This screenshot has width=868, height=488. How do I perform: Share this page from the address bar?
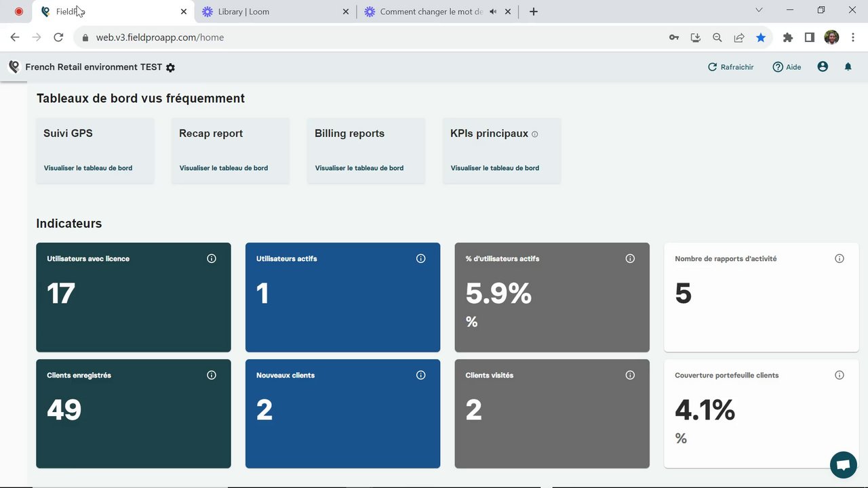(739, 37)
